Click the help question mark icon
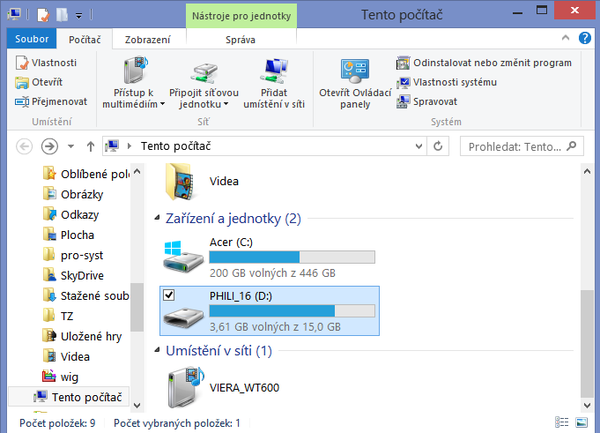 coord(584,38)
